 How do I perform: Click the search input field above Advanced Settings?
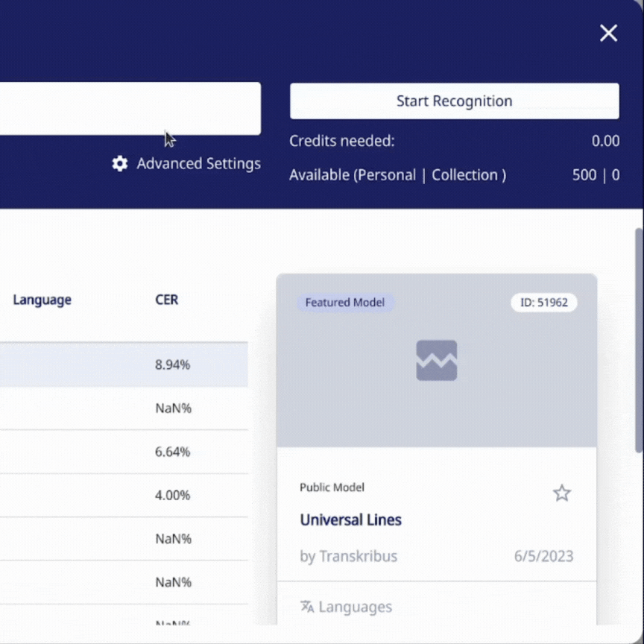[x=130, y=108]
